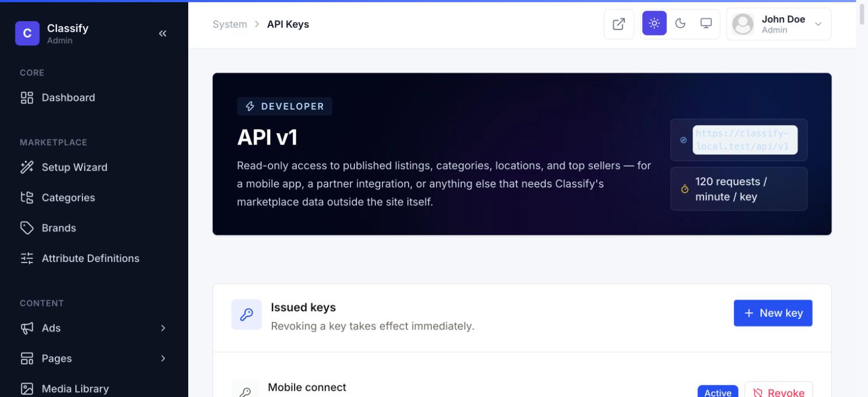Open site in new tab icon
This screenshot has height=397, width=868.
pyautogui.click(x=619, y=24)
